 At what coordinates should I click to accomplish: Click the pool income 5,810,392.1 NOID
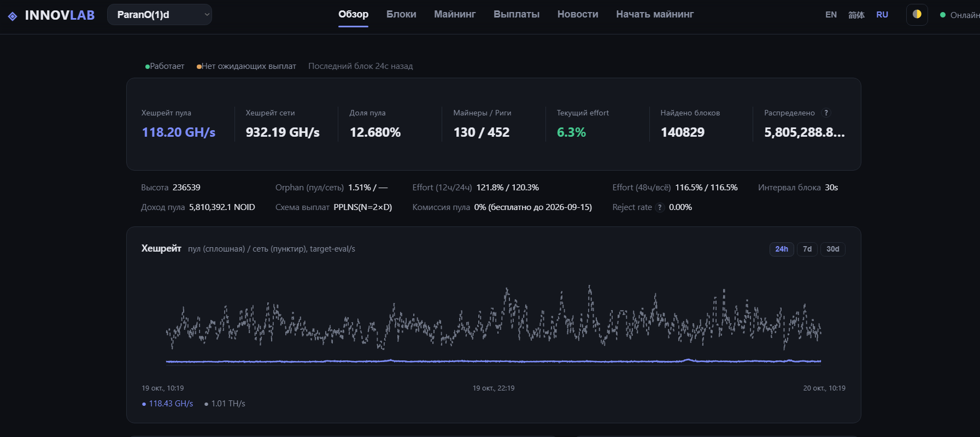(x=222, y=207)
